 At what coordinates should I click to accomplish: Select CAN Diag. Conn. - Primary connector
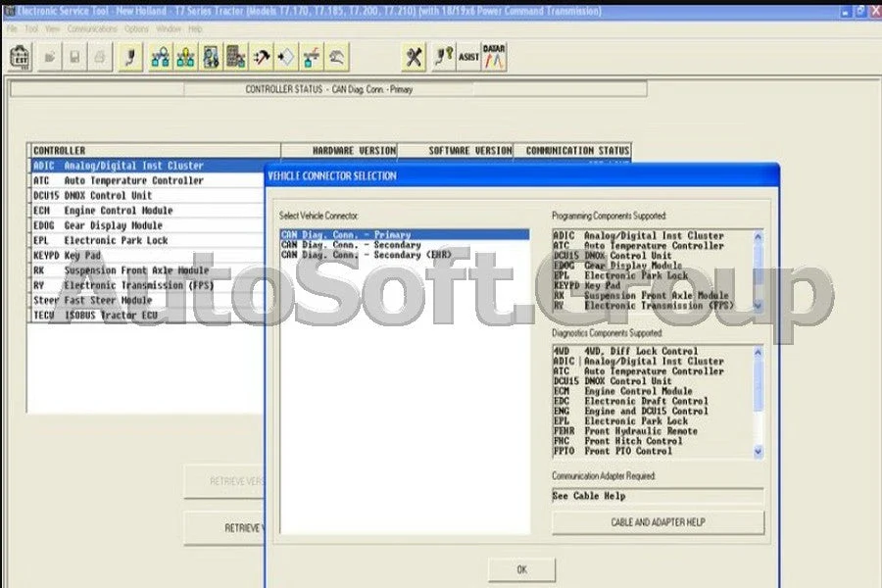(x=345, y=235)
